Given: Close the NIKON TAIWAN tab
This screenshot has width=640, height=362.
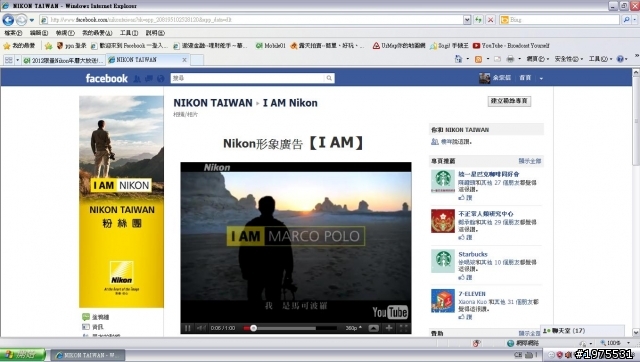Looking at the screenshot, I should (x=184, y=60).
